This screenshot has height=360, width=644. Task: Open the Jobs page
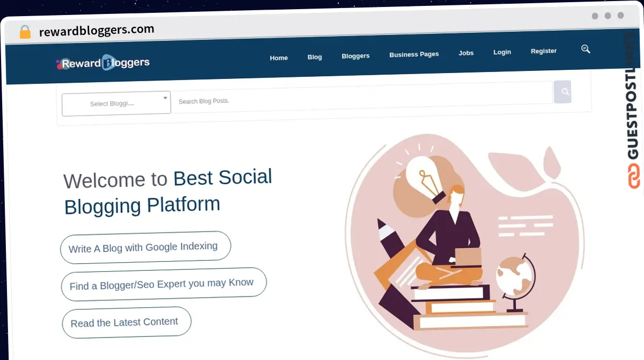tap(466, 53)
